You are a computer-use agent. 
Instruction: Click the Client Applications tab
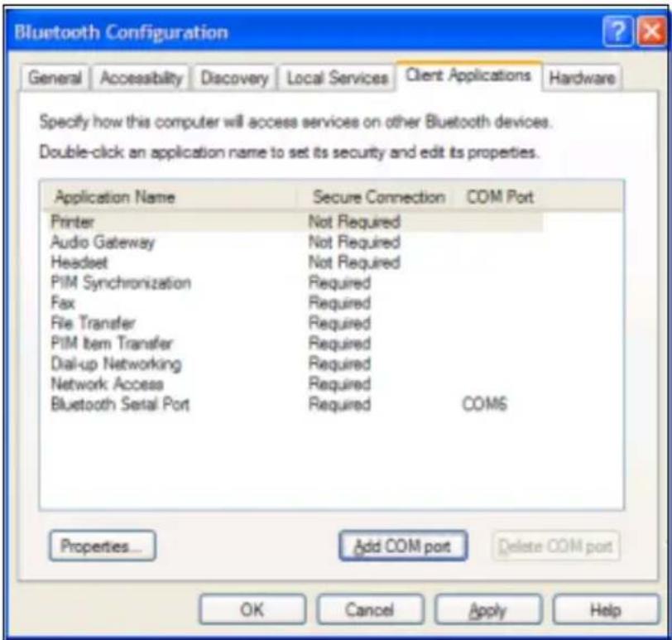pos(468,76)
